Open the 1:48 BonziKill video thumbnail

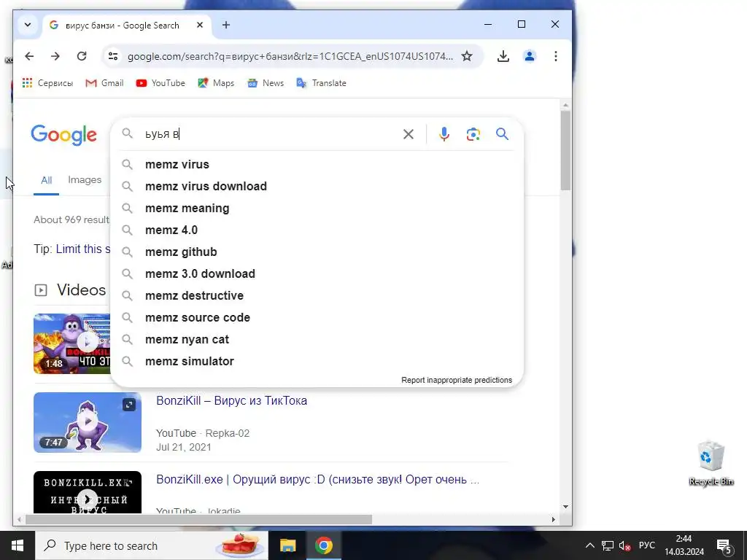click(71, 343)
